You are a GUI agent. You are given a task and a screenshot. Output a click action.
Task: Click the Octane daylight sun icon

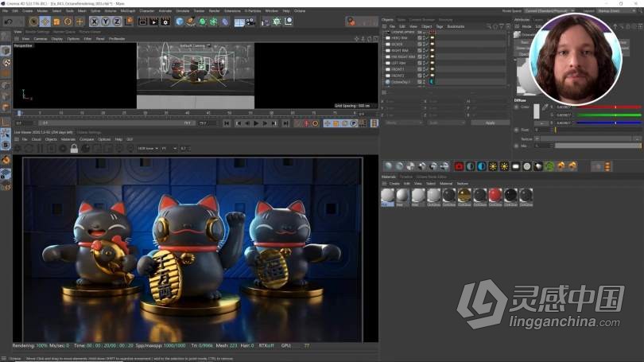pyautogui.click(x=493, y=166)
